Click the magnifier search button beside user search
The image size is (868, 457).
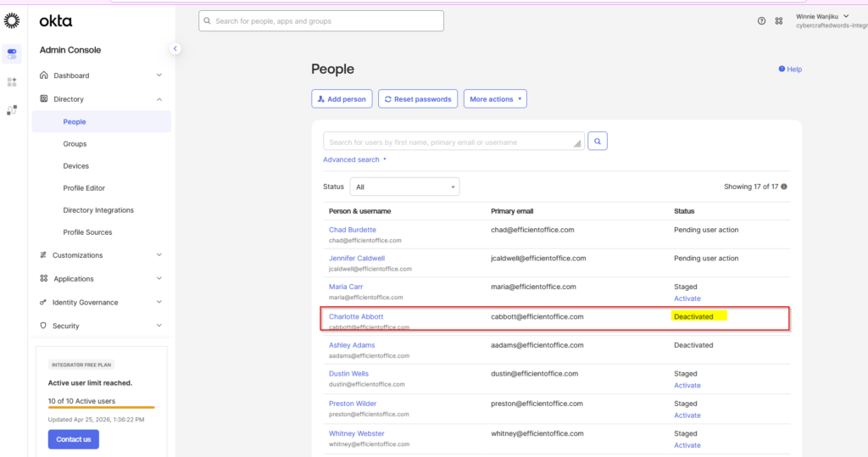pos(598,142)
